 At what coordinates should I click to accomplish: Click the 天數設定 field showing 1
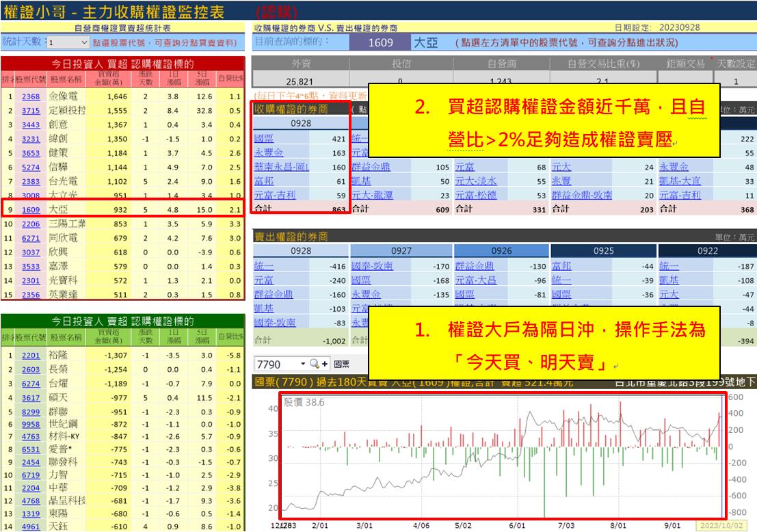pos(735,81)
